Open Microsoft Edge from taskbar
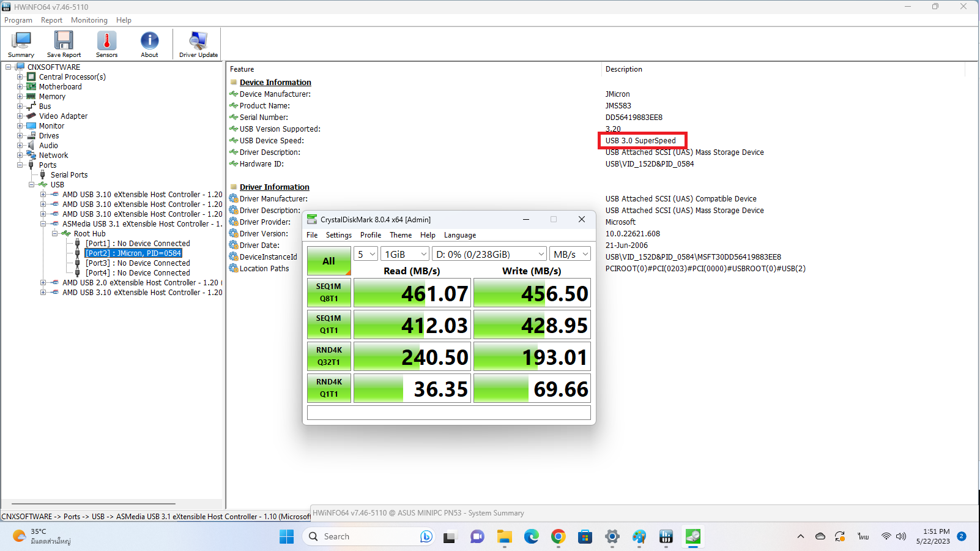 point(531,537)
